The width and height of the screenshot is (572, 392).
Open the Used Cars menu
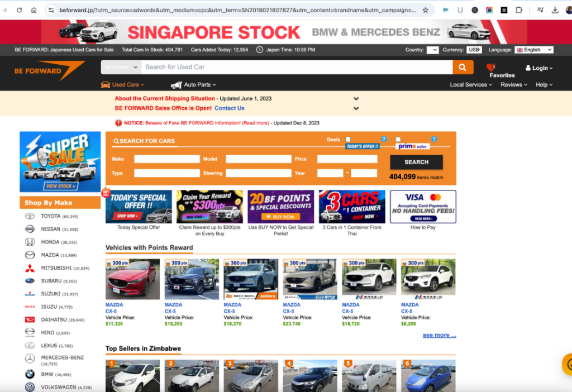click(x=127, y=85)
